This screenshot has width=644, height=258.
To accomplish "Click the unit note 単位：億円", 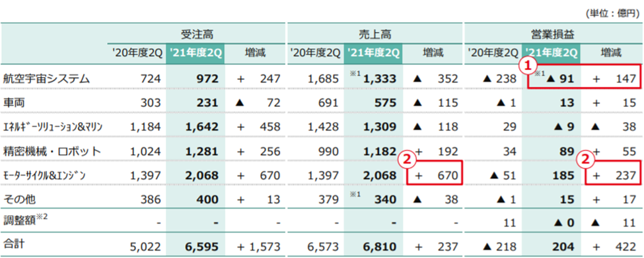I will 613,14.
